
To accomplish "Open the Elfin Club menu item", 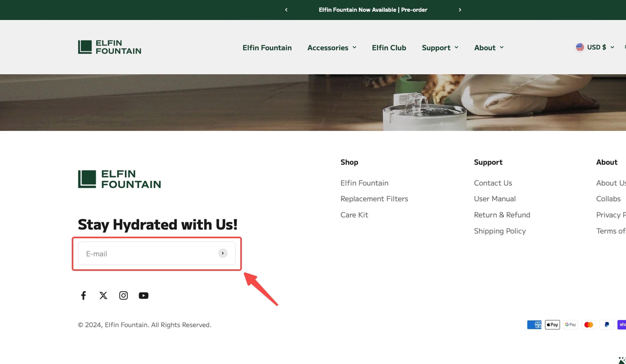I will coord(389,48).
